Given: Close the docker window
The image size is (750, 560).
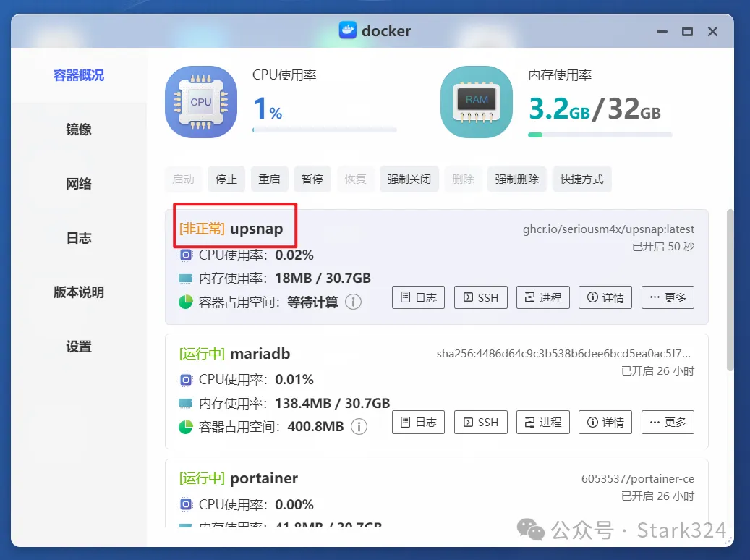Looking at the screenshot, I should (x=712, y=32).
